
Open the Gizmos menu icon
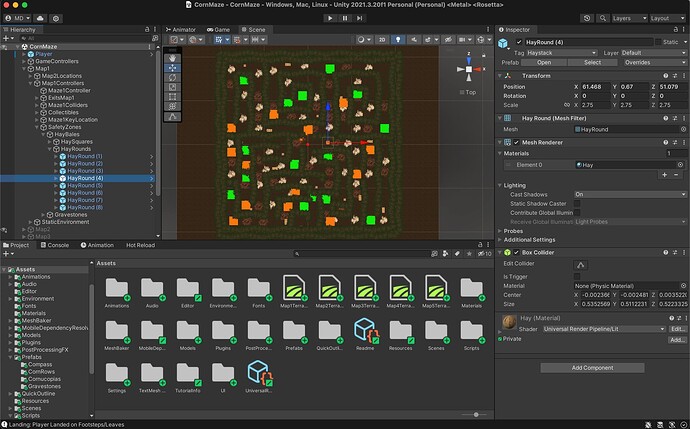click(481, 40)
